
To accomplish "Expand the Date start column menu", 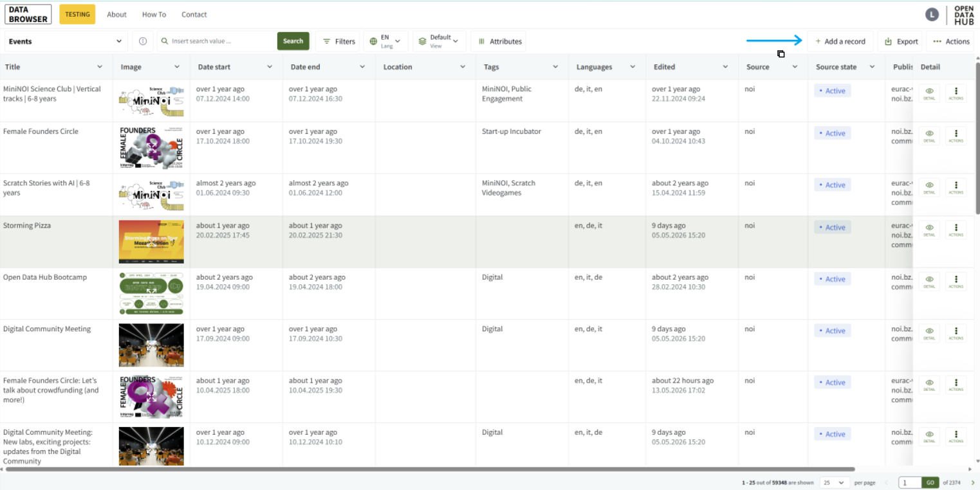I will [270, 67].
